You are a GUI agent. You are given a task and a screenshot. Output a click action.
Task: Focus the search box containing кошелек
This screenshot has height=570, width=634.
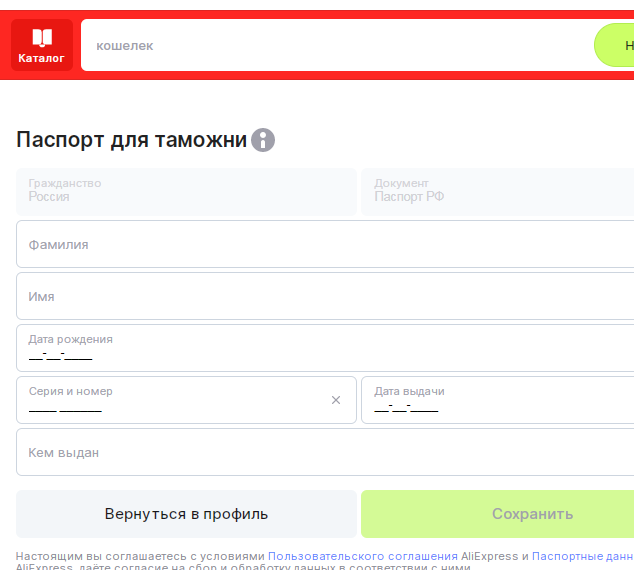click(x=330, y=45)
